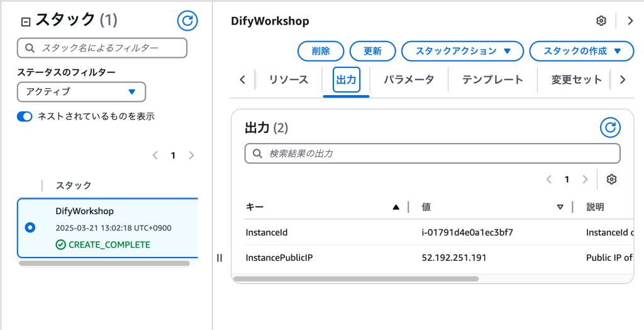
Task: Open the アクティブ status filter dropdown
Action: coord(81,92)
